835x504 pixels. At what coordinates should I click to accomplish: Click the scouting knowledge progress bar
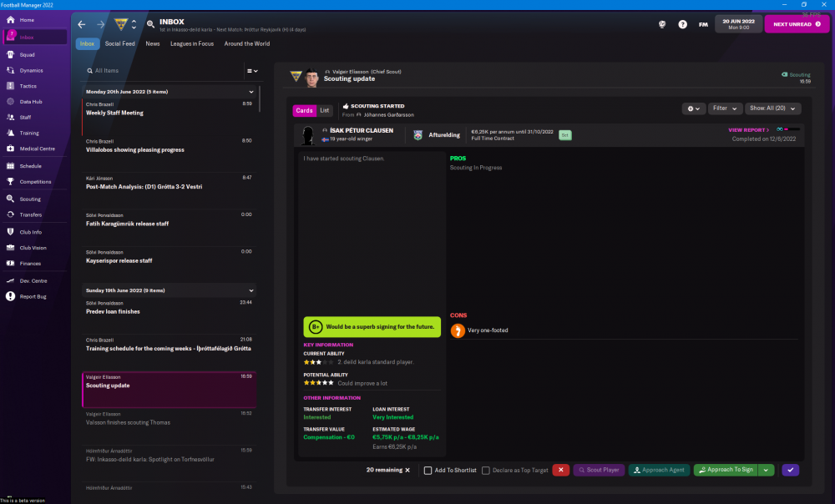(788, 130)
